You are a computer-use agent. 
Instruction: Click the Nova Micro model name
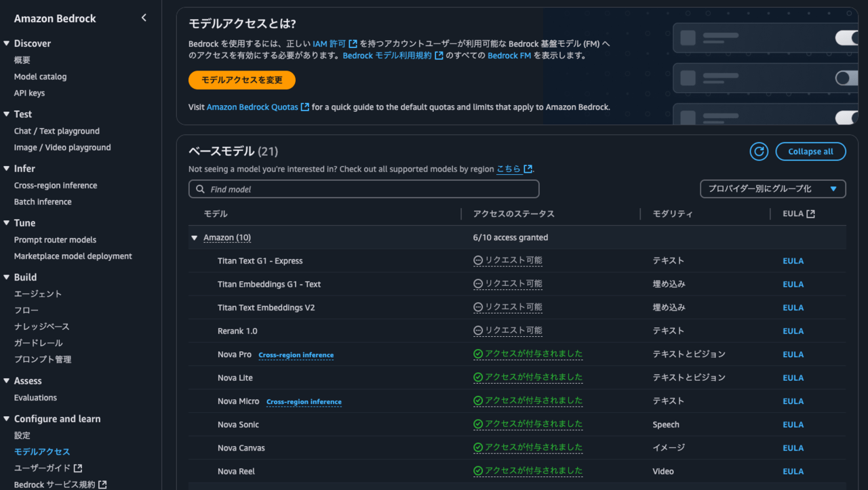[x=239, y=401]
